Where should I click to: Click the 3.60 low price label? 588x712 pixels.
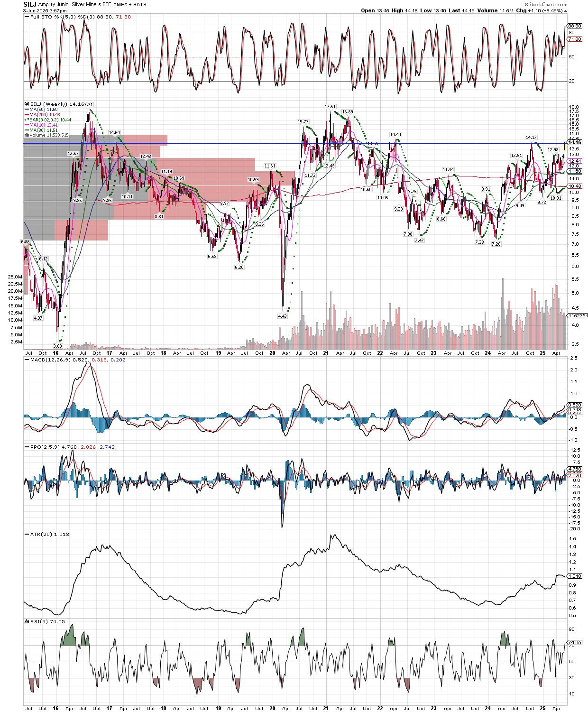pos(57,346)
